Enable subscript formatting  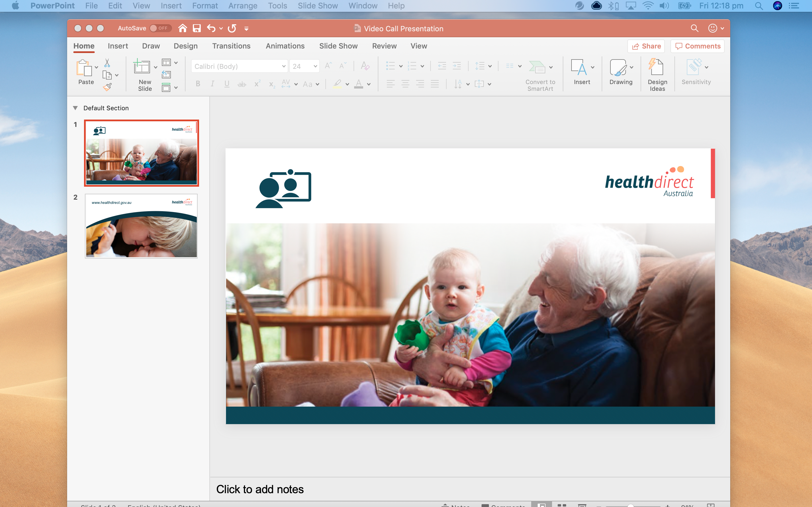coord(271,84)
